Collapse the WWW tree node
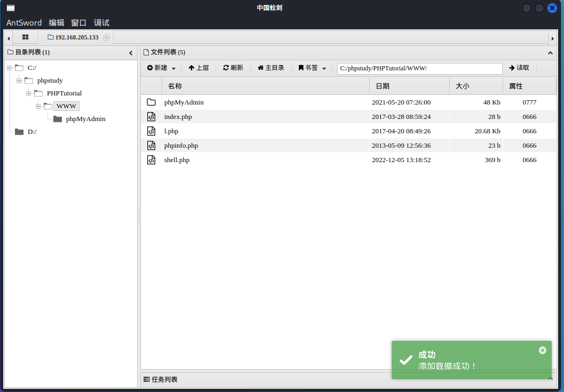The width and height of the screenshot is (564, 392). pos(38,106)
